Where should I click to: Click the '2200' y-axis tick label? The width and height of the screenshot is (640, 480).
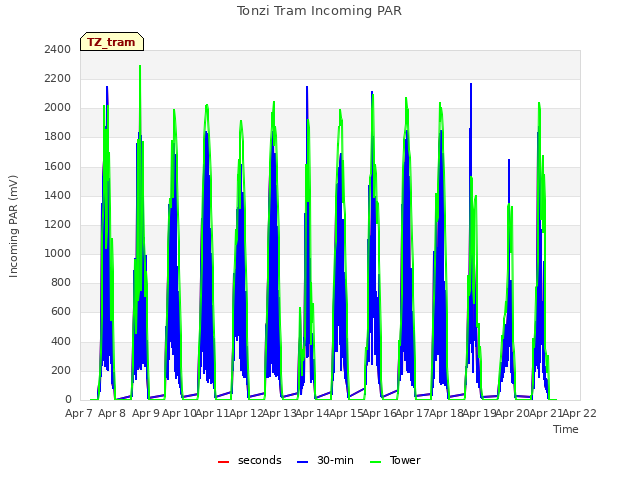tap(58, 79)
